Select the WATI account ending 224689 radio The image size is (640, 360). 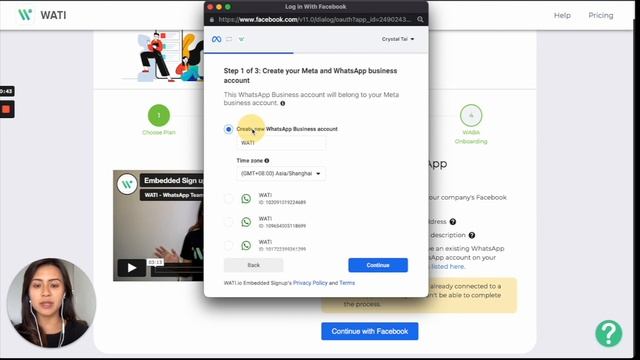click(x=229, y=199)
